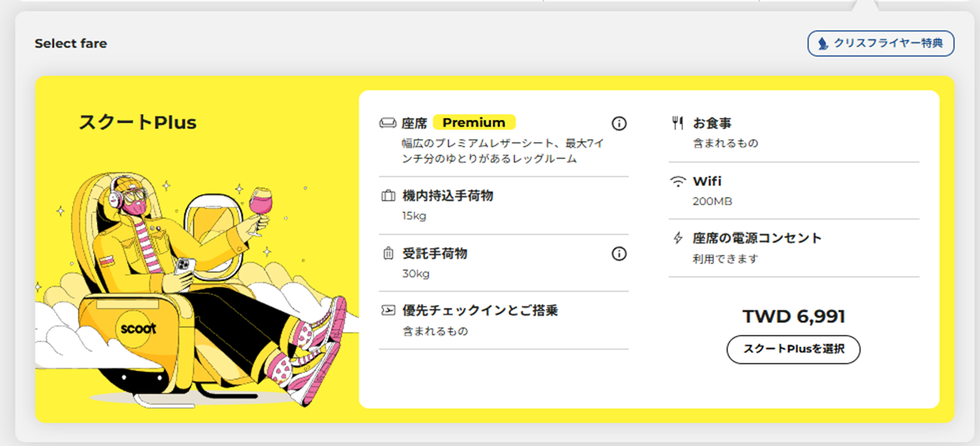Click the cabin baggage briefcase icon

pyautogui.click(x=388, y=196)
